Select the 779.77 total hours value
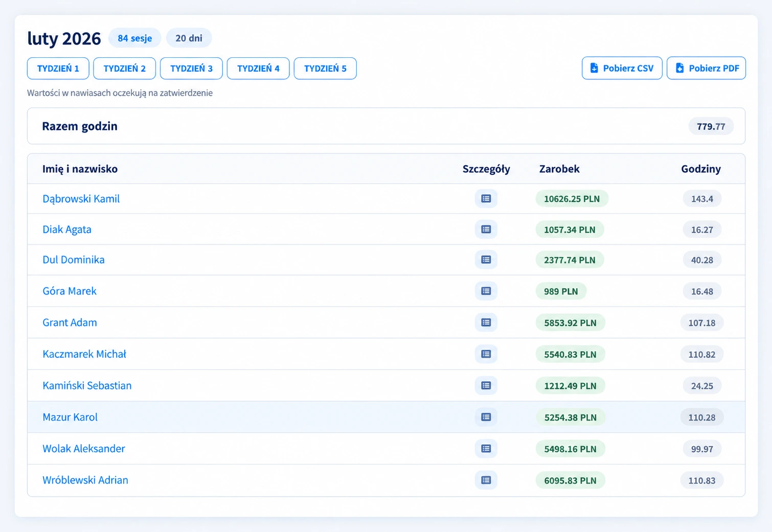Viewport: 772px width, 532px height. [x=711, y=126]
